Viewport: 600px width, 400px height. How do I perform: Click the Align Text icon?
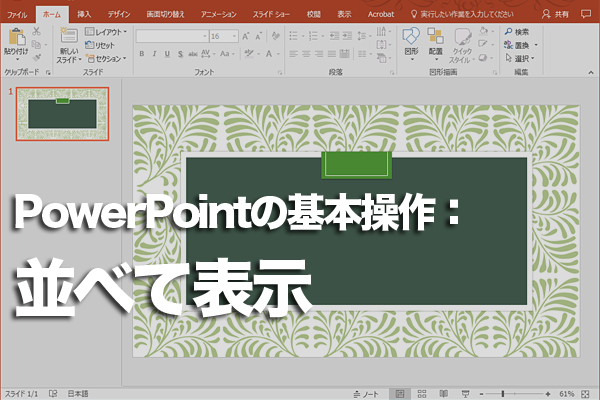pyautogui.click(x=382, y=45)
